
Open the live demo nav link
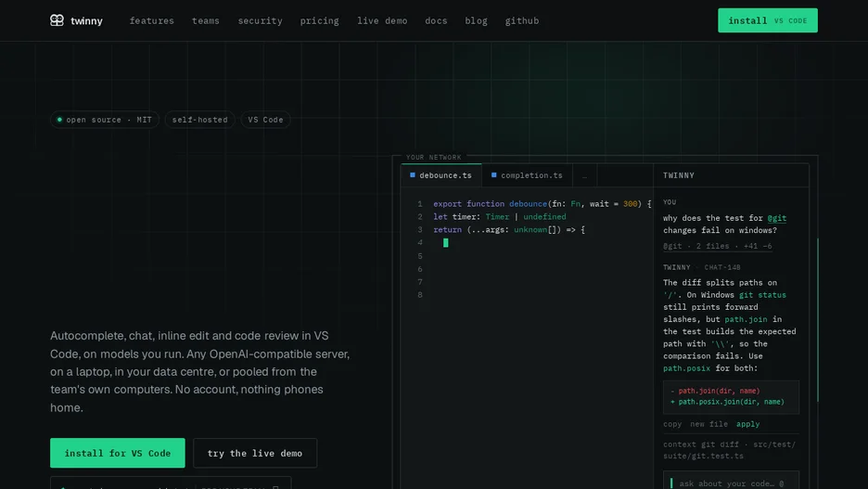click(x=382, y=20)
